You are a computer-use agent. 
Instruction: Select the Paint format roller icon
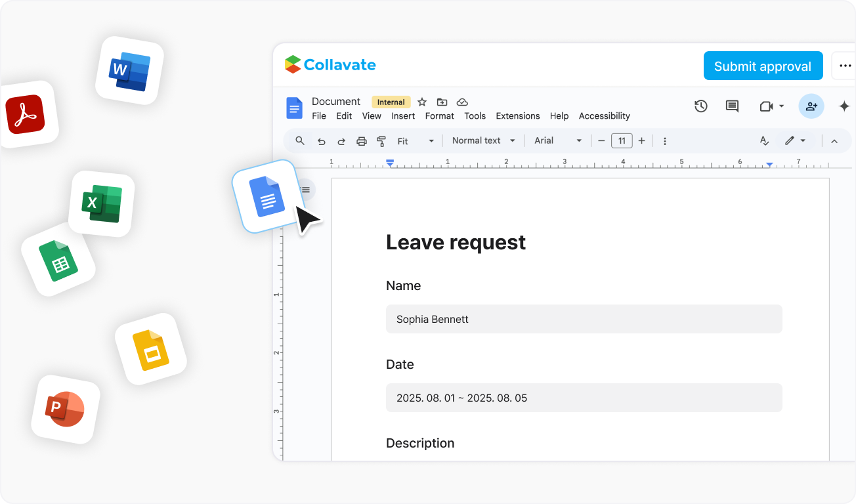point(381,141)
